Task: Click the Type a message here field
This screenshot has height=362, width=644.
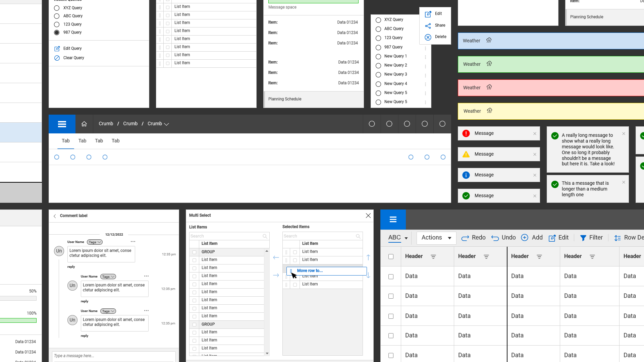Action: point(114,356)
